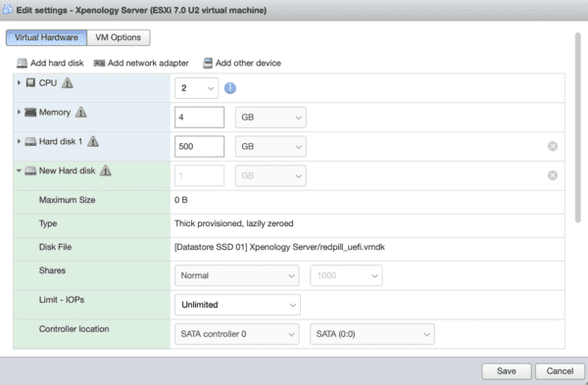Open the New Hard disk unit dropdown
Image resolution: width=588 pixels, height=385 pixels.
point(270,175)
